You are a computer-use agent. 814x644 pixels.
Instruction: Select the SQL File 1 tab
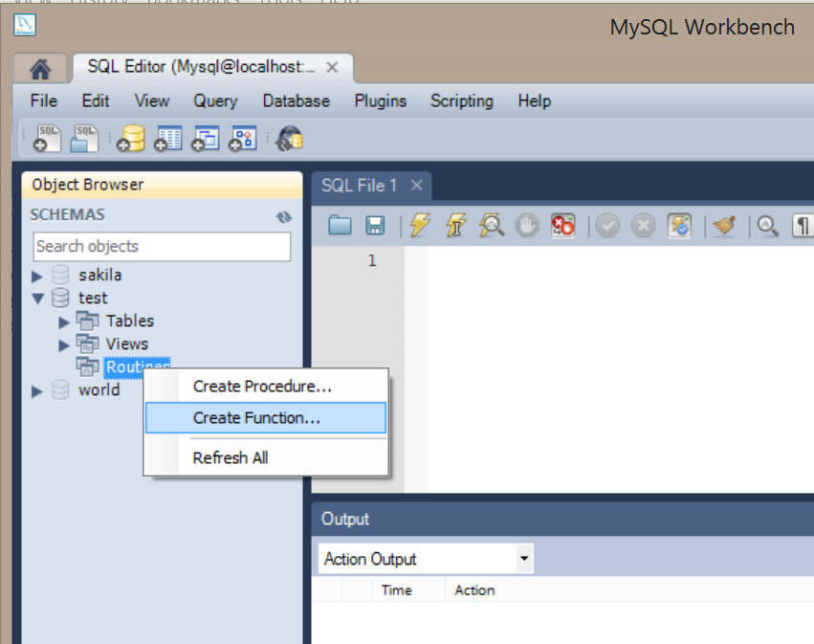coord(359,186)
